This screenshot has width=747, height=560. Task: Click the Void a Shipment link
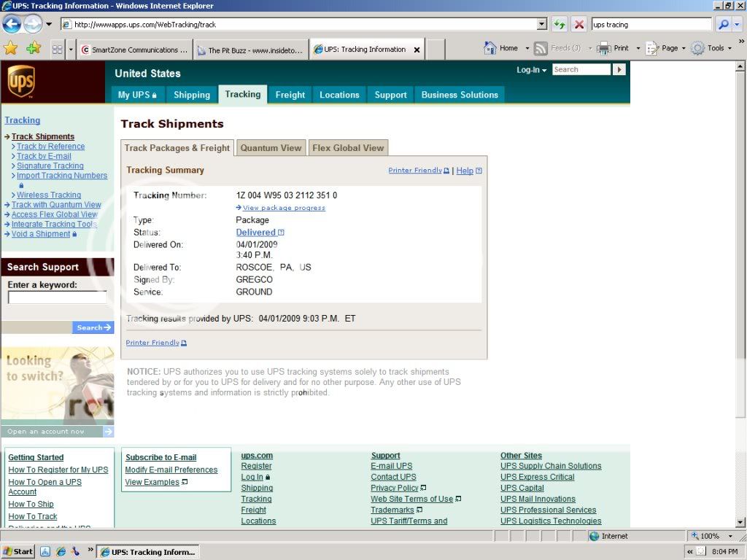pos(41,234)
